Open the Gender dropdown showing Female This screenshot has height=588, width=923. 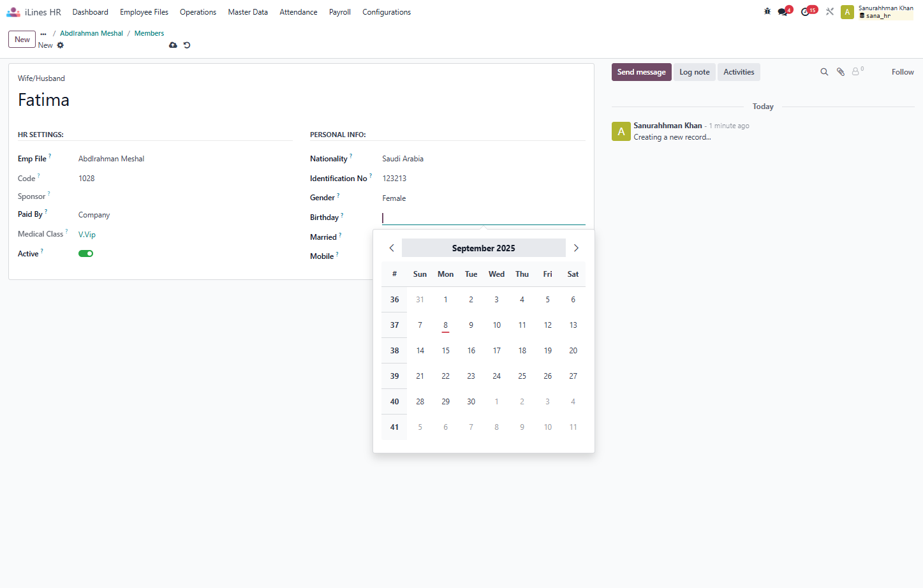tap(484, 198)
